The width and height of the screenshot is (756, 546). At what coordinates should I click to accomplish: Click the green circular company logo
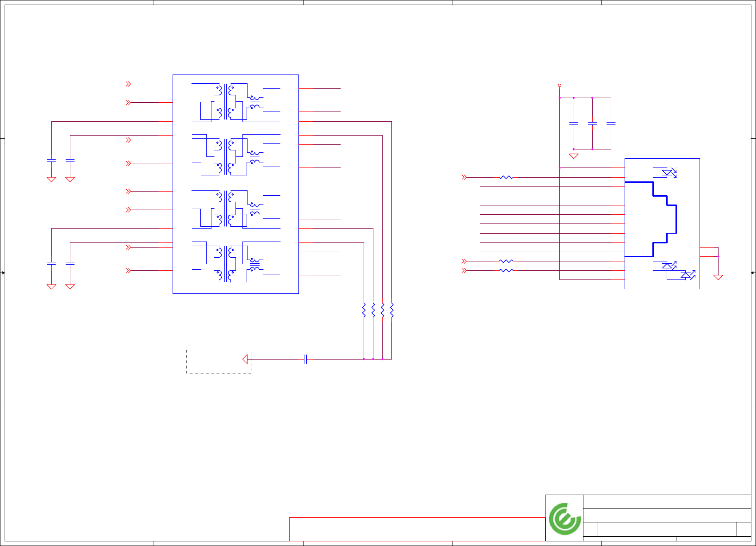(x=565, y=519)
